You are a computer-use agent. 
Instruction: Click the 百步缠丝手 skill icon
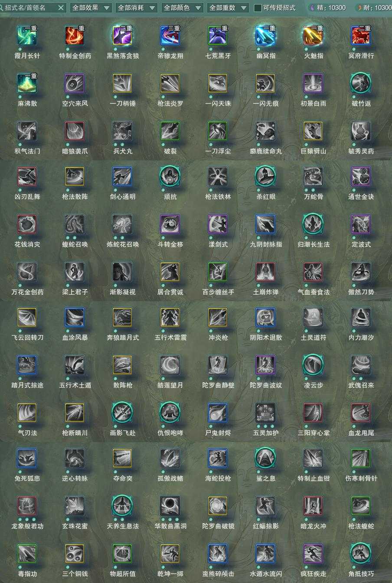click(x=218, y=272)
